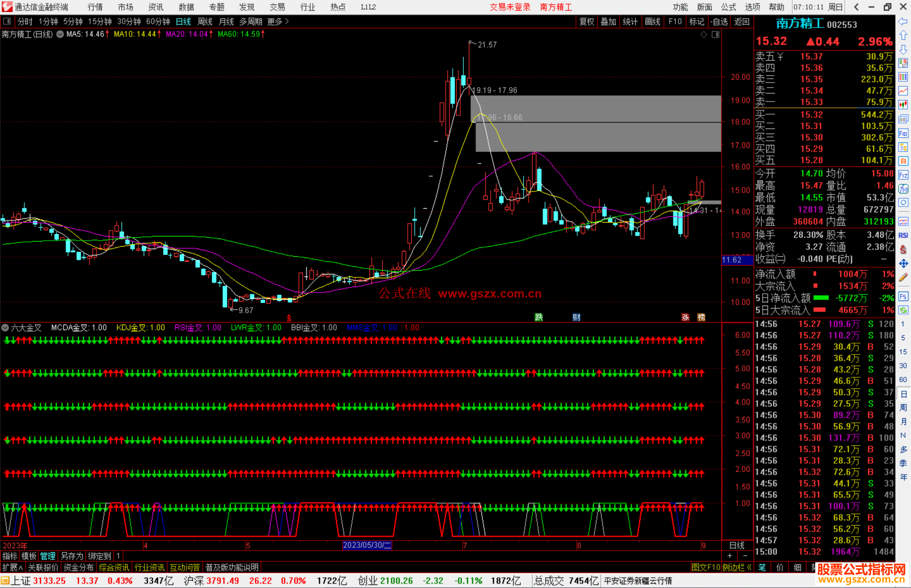Click the RSI indicator icon in sidebar
The image size is (911, 588).
[903, 235]
